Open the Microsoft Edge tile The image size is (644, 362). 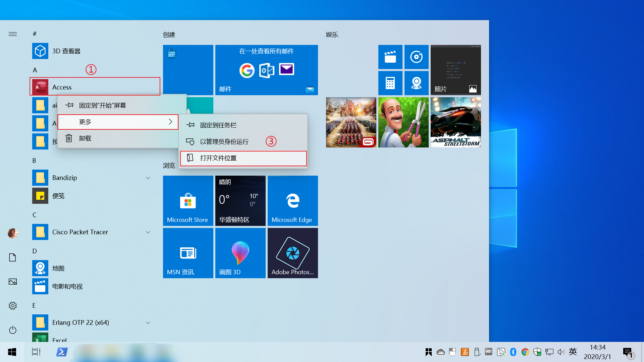pos(292,200)
